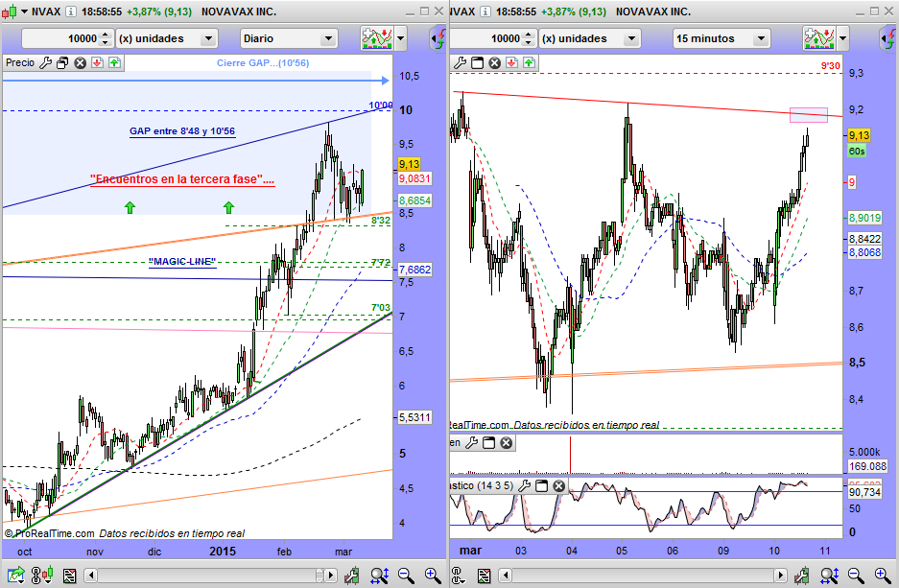
Task: Move the 15 minutos price panel up
Action: click(529, 63)
